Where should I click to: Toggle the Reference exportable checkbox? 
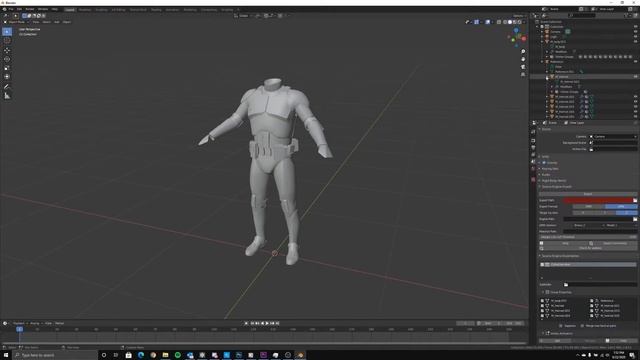592,300
